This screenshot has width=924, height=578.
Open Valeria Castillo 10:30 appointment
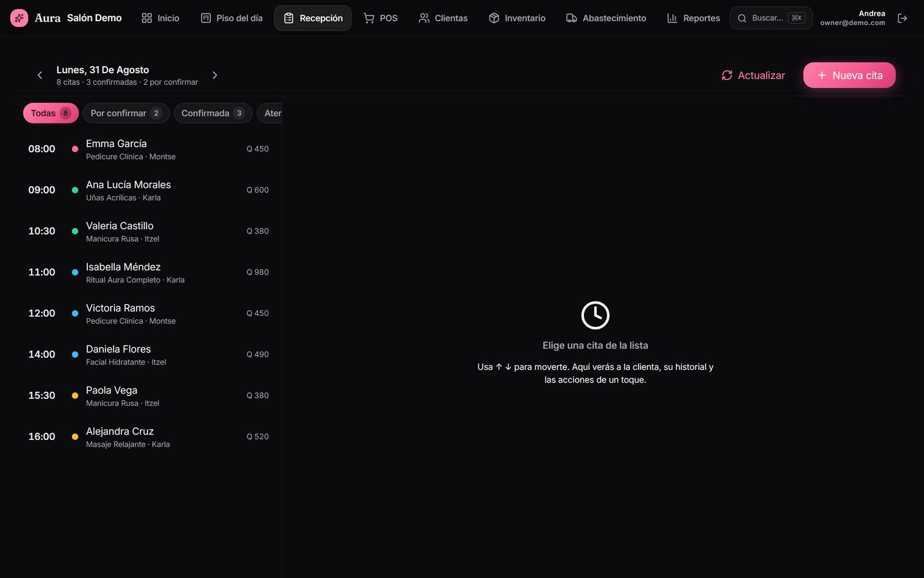tap(148, 231)
